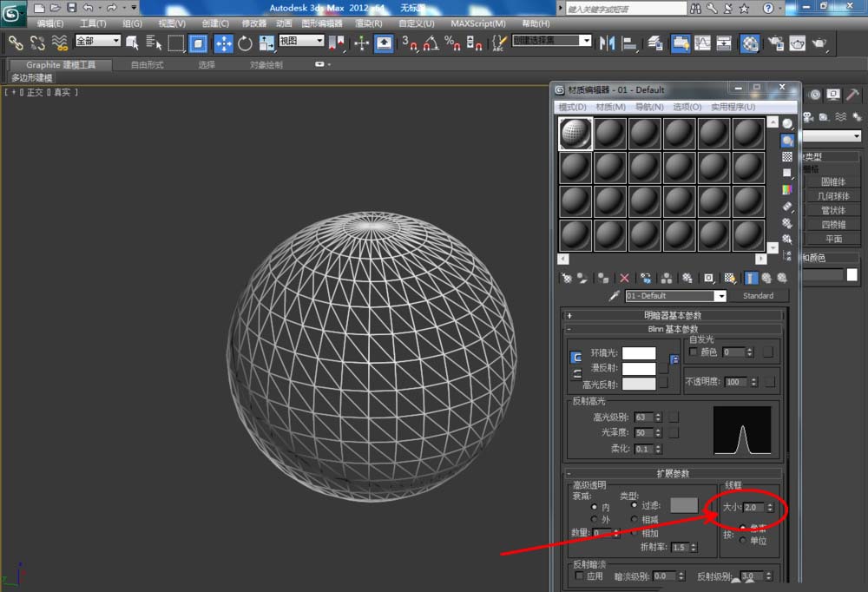
Task: Click the Select and Move tool
Action: click(223, 43)
